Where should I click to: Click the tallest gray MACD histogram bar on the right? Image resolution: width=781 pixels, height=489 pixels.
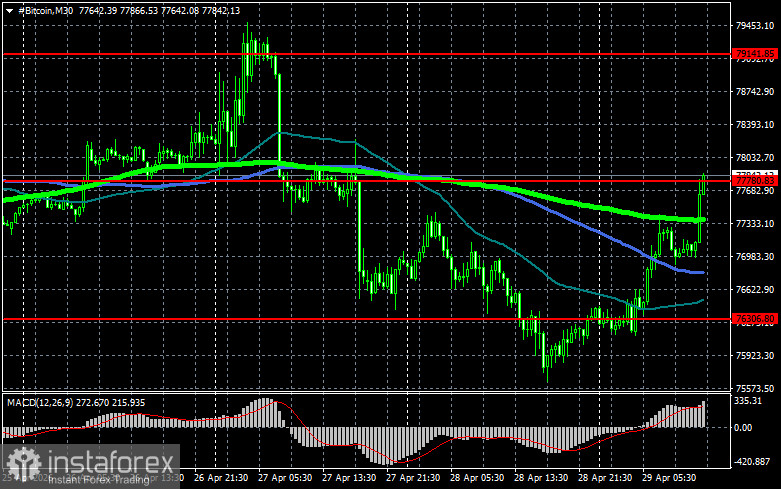[703, 414]
